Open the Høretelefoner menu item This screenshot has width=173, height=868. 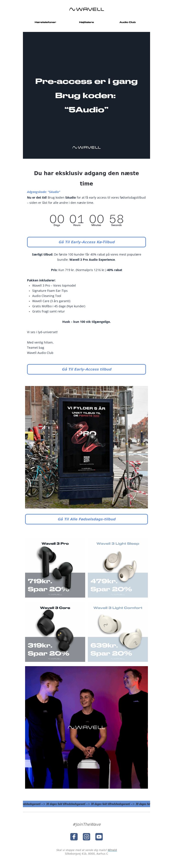tap(45, 22)
